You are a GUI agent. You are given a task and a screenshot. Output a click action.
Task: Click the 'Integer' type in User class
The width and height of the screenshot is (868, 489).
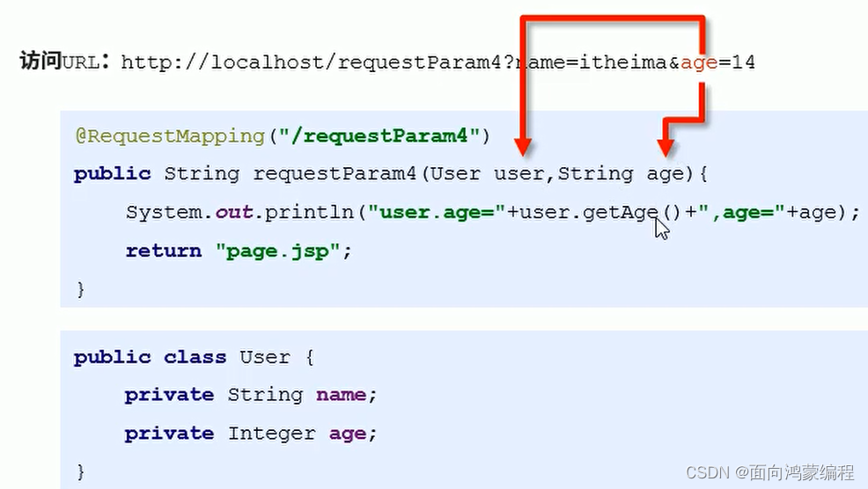[272, 434]
